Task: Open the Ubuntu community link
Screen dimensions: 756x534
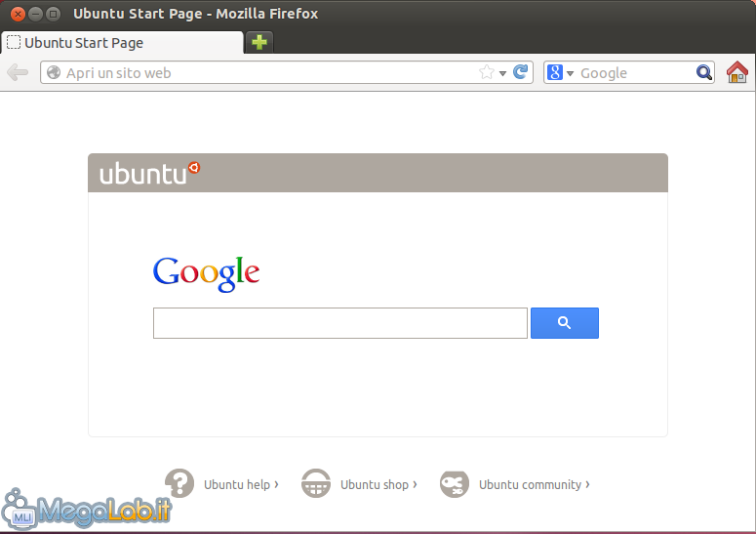Action: tap(535, 484)
